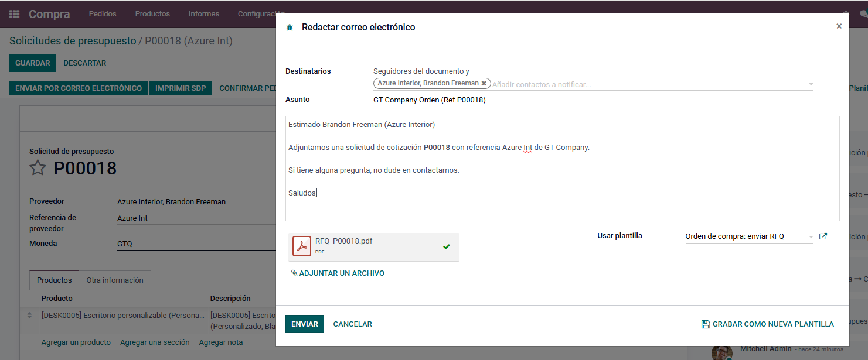Viewport: 868px width, 360px height.
Task: Remove Azure Interior recipient tag
Action: coord(484,84)
